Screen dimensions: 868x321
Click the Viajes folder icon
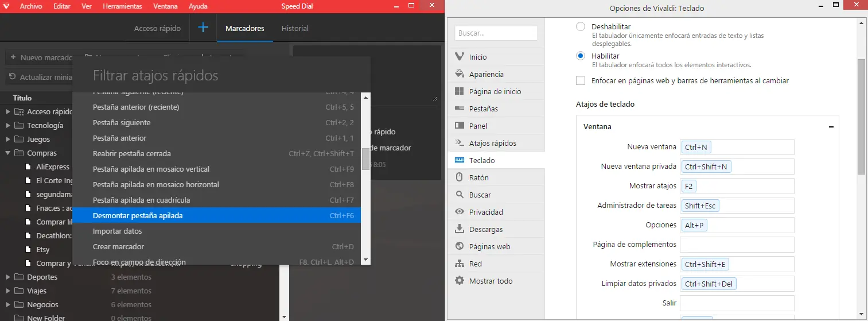(x=19, y=291)
